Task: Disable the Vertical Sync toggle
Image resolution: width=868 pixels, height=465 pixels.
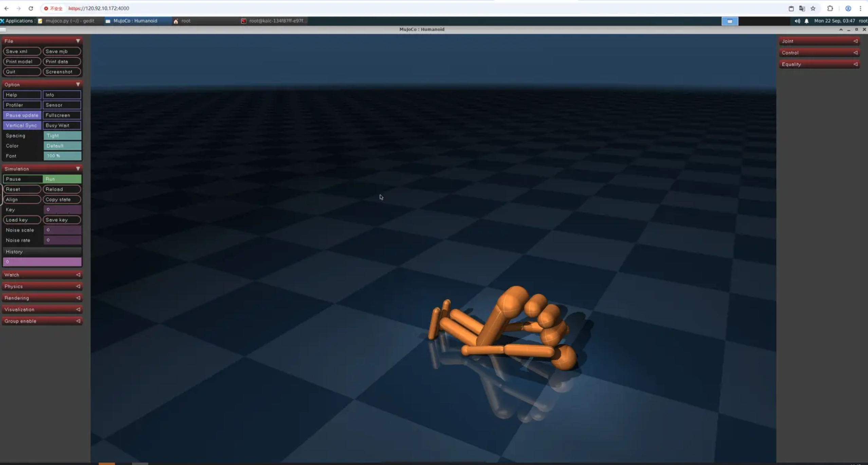Action: (22, 125)
